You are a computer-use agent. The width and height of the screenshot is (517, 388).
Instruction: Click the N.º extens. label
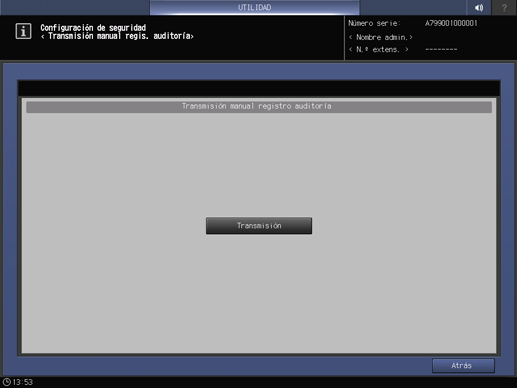(379, 49)
